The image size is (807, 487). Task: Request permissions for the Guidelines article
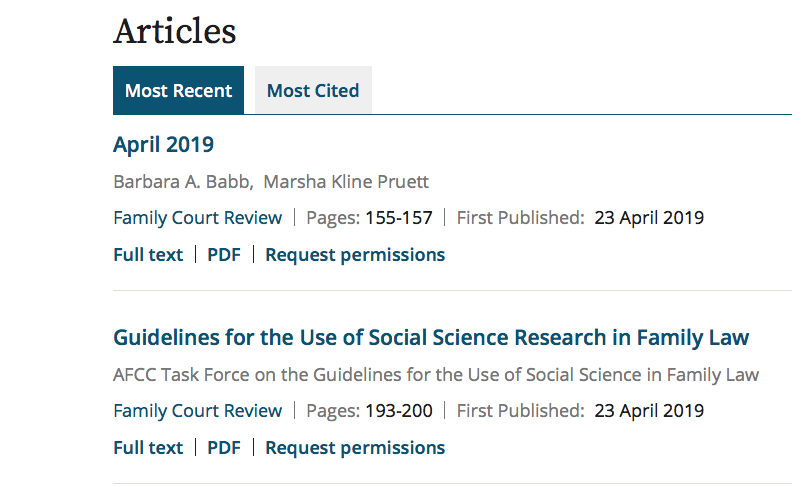tap(355, 448)
